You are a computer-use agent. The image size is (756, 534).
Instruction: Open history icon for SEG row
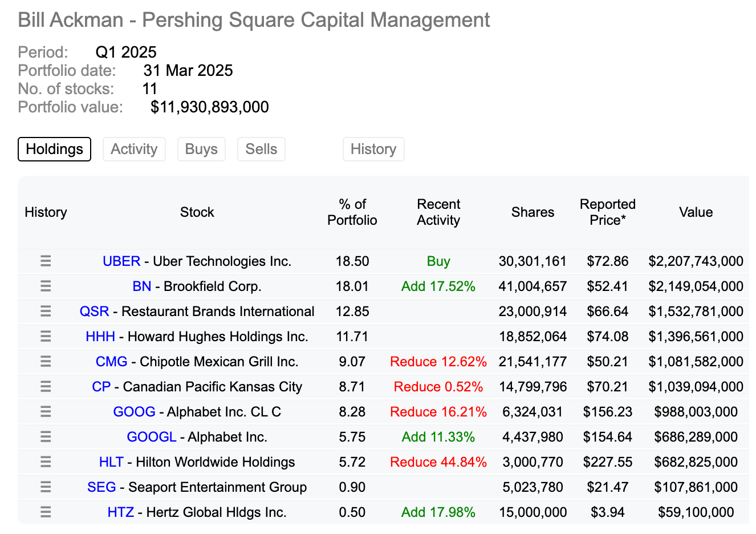[x=46, y=487]
